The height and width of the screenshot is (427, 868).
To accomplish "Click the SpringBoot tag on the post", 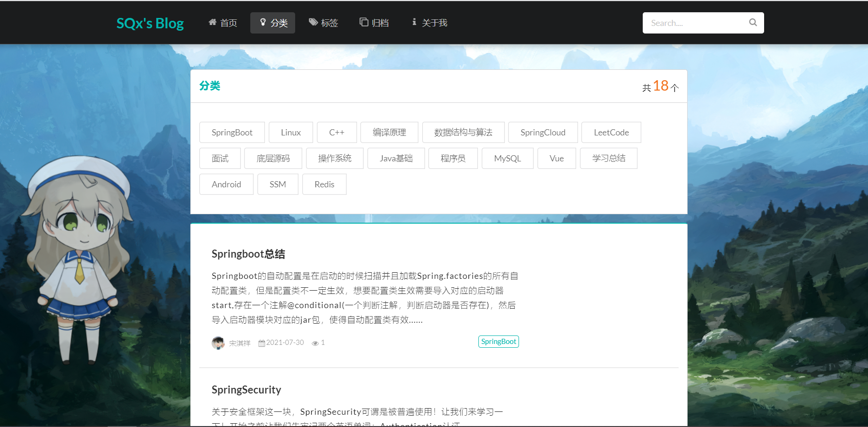I will pyautogui.click(x=498, y=341).
